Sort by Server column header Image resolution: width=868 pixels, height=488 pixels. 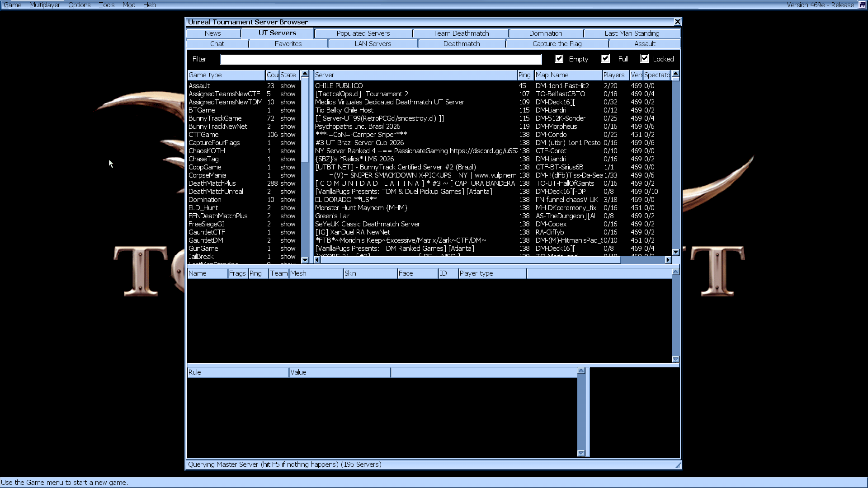coord(415,75)
